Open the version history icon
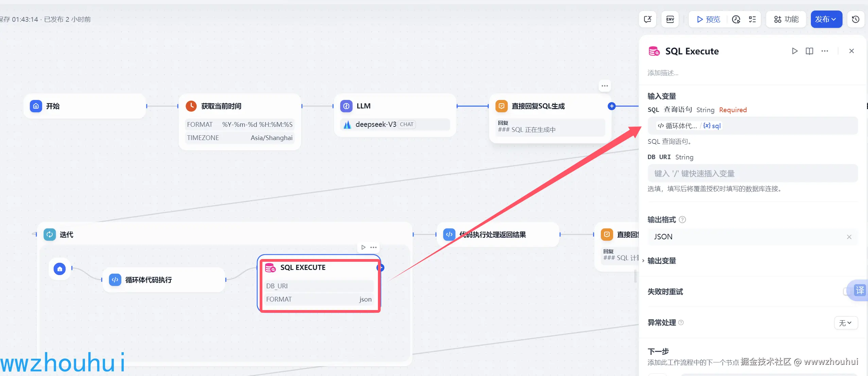Image resolution: width=868 pixels, height=376 pixels. tap(856, 19)
